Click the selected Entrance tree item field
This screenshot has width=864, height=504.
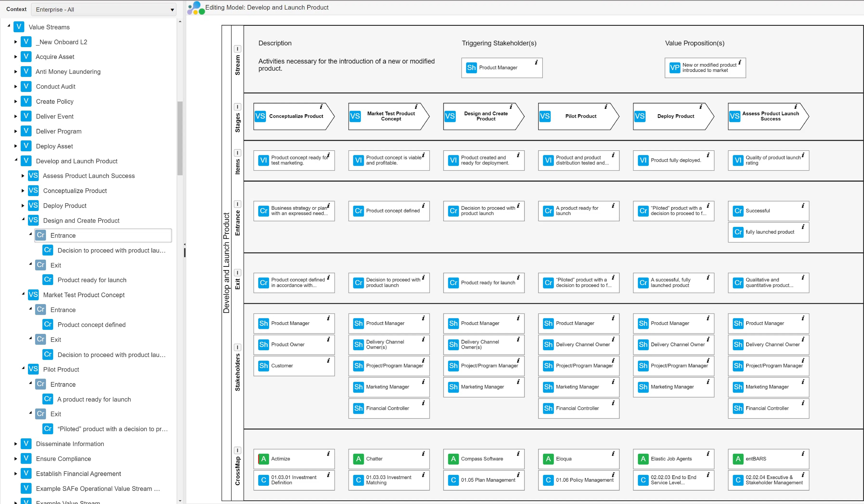point(103,236)
